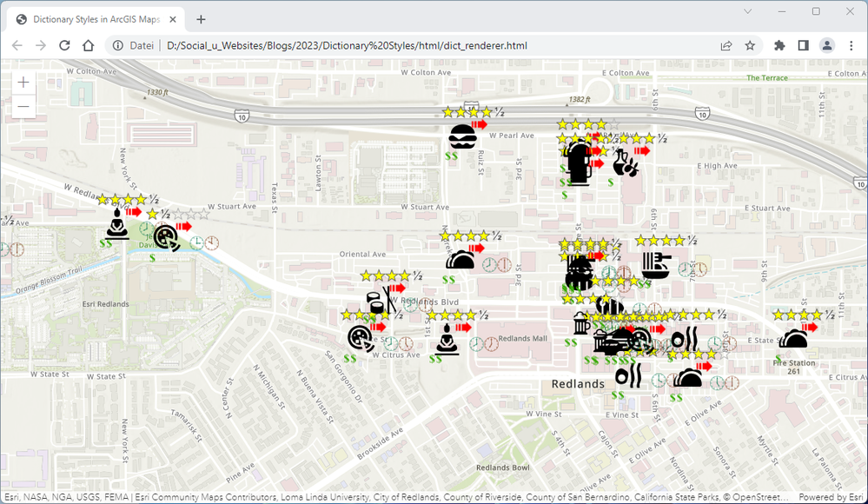Click a green clock icon near Redlands Mall
This screenshot has height=504, width=868.
click(x=476, y=344)
